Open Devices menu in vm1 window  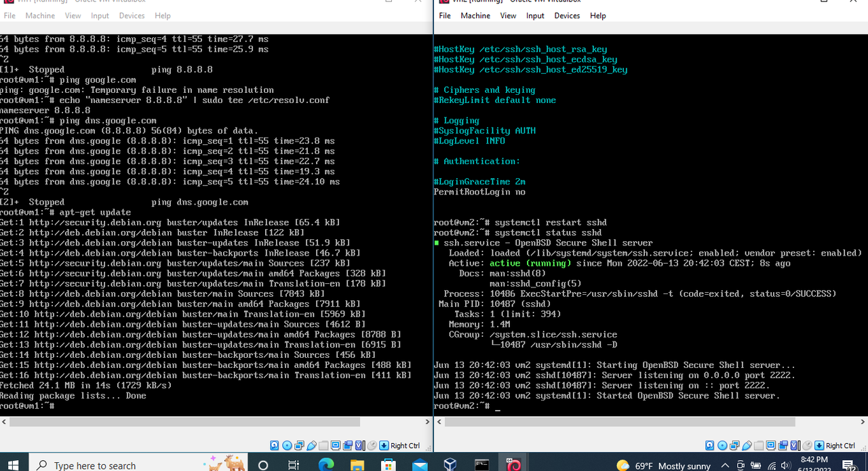[x=132, y=16]
